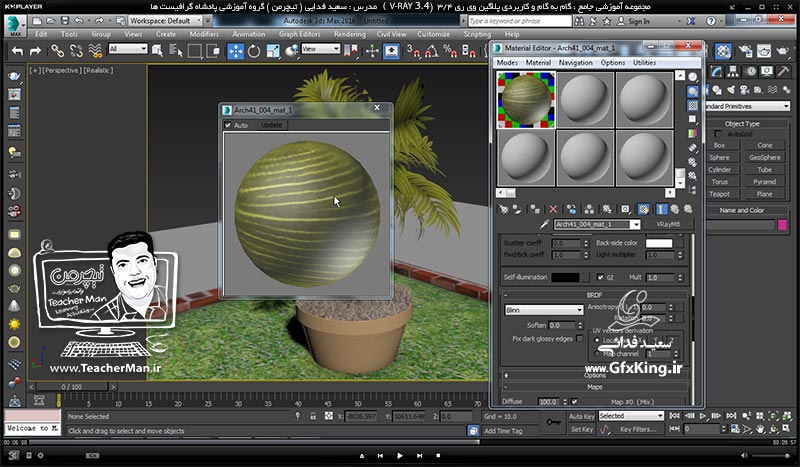The height and width of the screenshot is (467, 800).
Task: Click Assign Material to Selection icon
Action: tap(535, 209)
